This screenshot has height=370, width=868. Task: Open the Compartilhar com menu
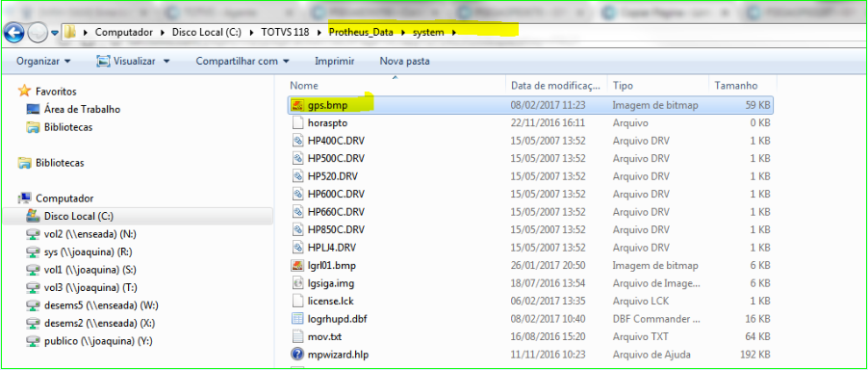click(x=243, y=61)
